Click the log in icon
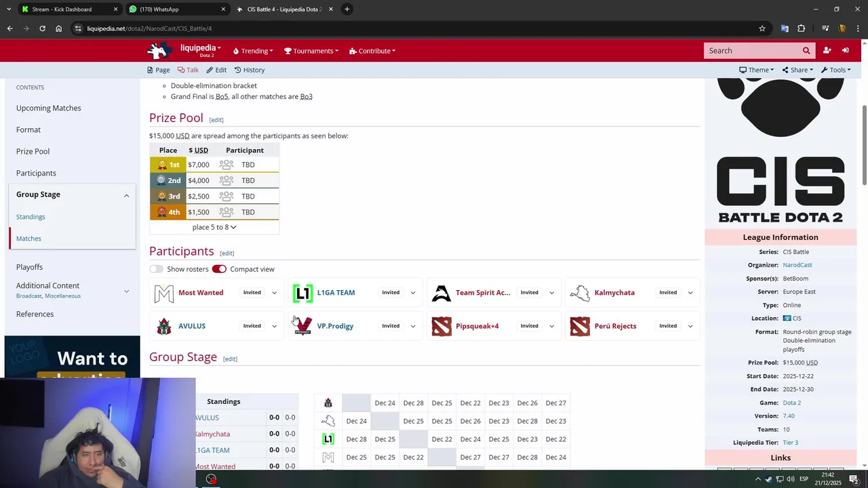The image size is (868, 488). point(846,51)
